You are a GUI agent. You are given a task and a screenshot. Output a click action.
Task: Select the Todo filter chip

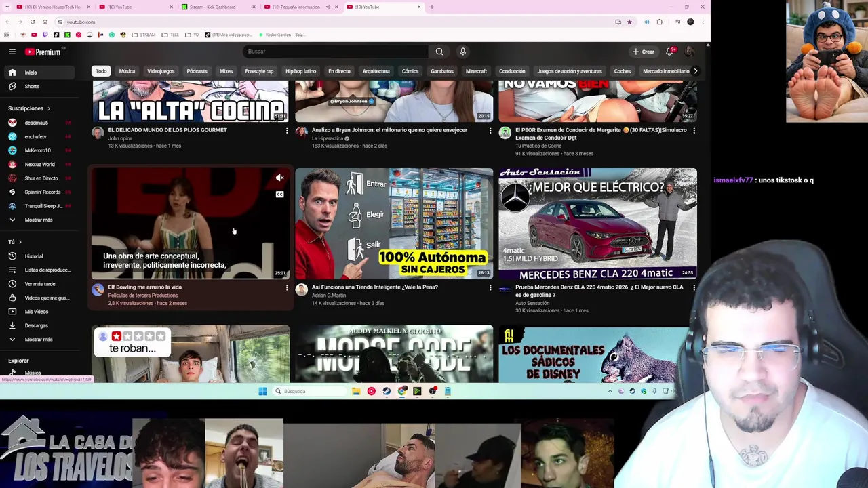[101, 71]
